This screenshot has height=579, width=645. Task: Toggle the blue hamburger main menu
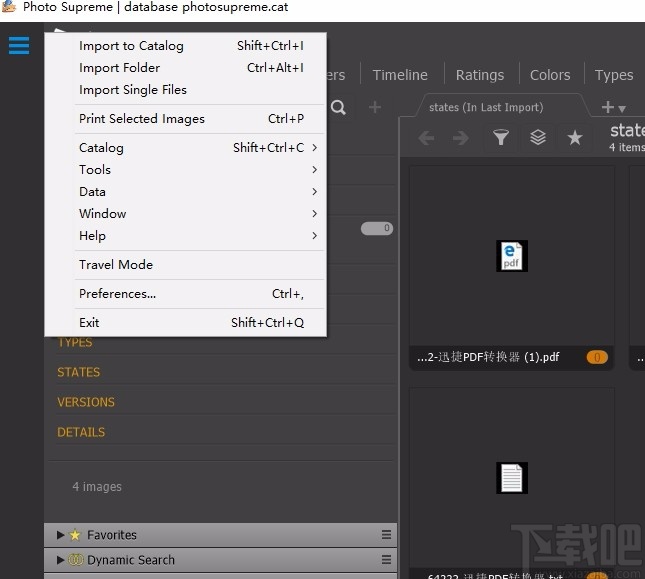point(19,46)
